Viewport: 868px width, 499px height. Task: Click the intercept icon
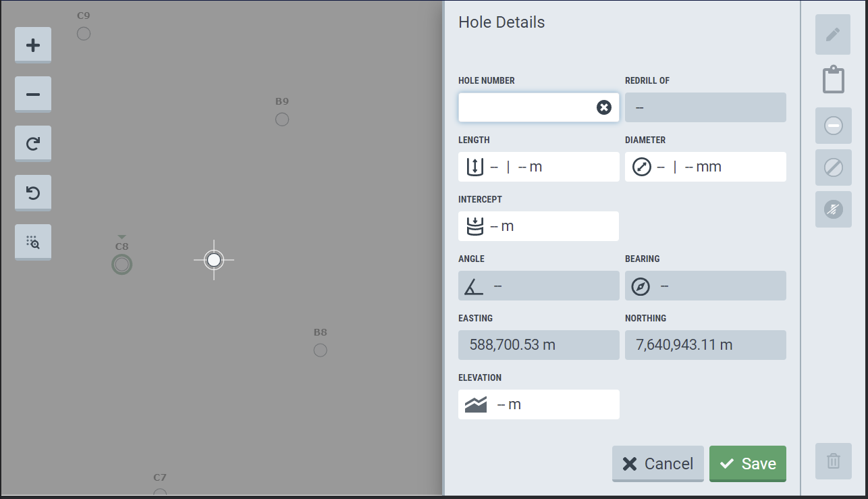point(475,226)
